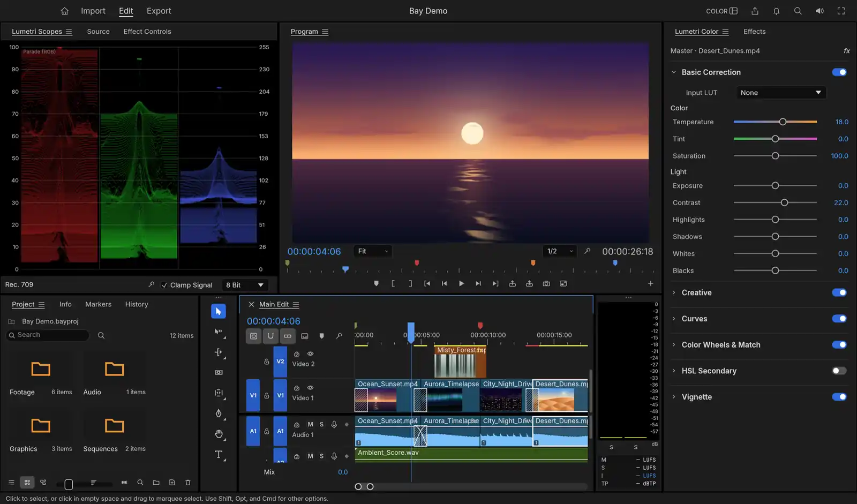This screenshot has width=857, height=504.
Task: Delete selected item with trash icon
Action: click(x=187, y=483)
